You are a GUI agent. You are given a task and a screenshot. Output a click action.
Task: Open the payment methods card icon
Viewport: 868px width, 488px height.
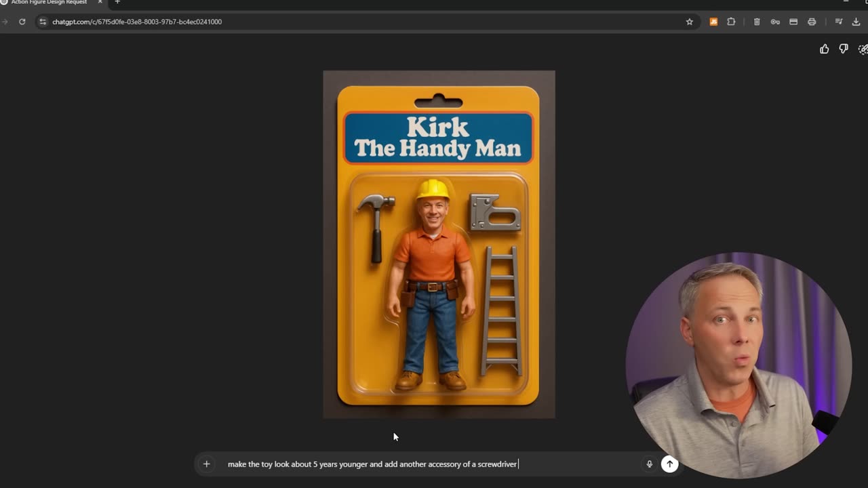click(x=793, y=22)
